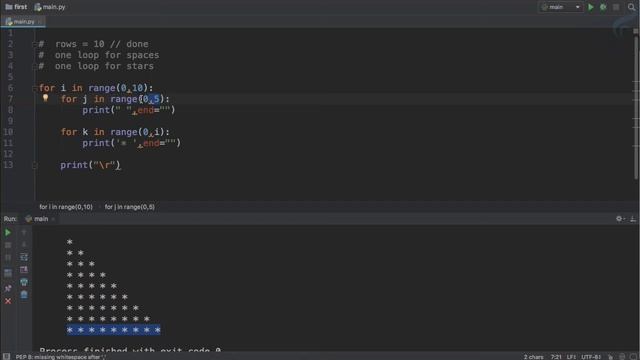Click '2 chars' selection info in status bar
The image size is (640, 360).
tap(533, 357)
